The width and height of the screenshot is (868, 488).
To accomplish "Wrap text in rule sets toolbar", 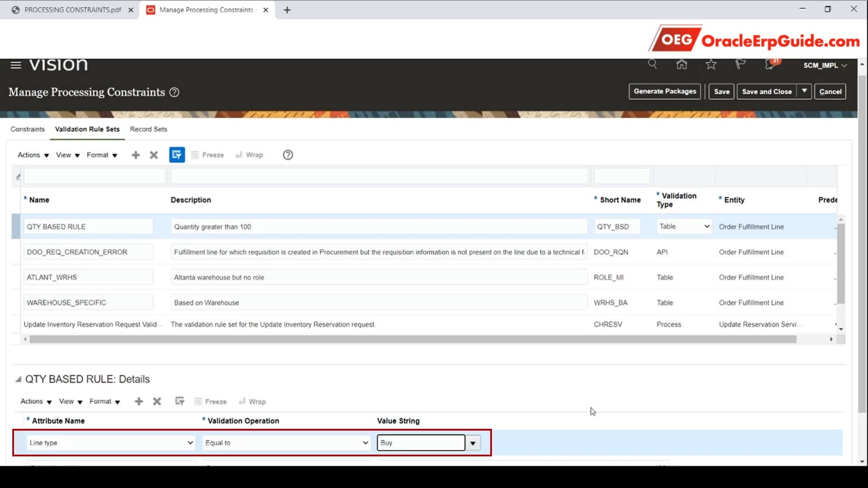I will pos(249,155).
